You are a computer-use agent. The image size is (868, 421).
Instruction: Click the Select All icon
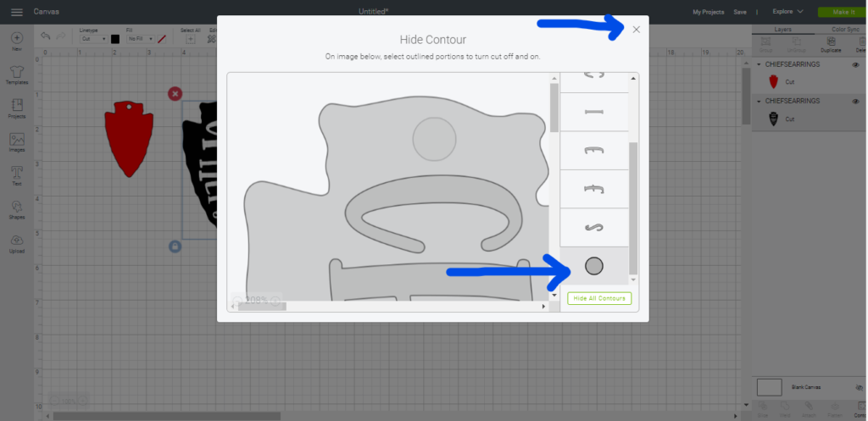[x=191, y=39]
